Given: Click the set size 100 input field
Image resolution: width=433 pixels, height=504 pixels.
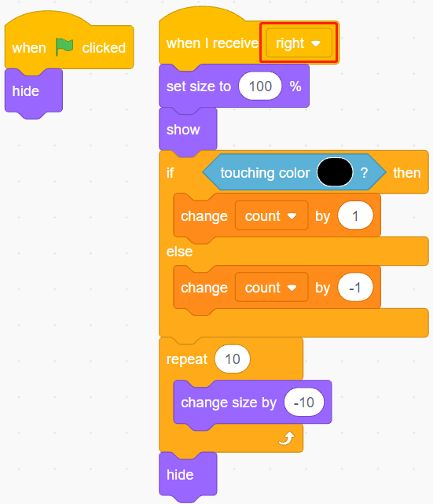Looking at the screenshot, I should coord(260,86).
